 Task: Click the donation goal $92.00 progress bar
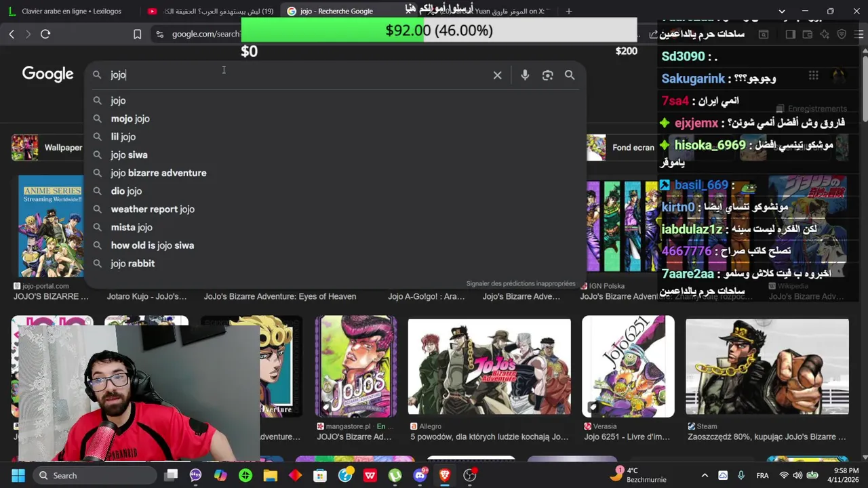[439, 30]
